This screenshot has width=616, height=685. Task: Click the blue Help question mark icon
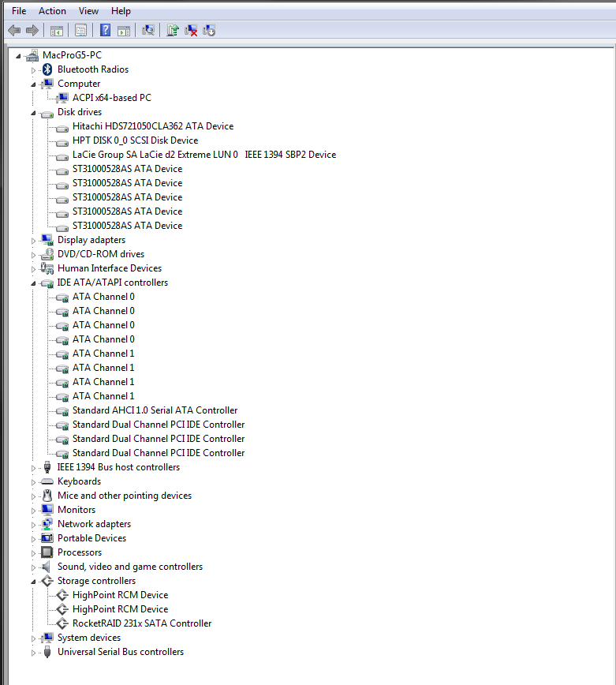pyautogui.click(x=105, y=30)
